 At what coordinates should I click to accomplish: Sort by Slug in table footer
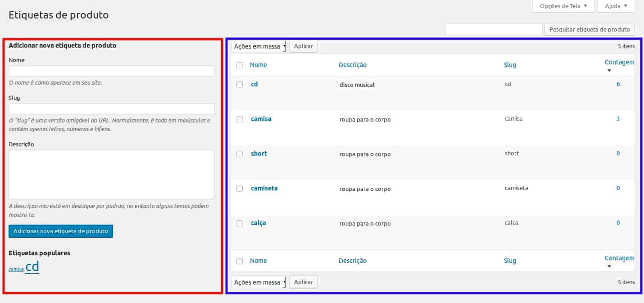[x=510, y=261]
